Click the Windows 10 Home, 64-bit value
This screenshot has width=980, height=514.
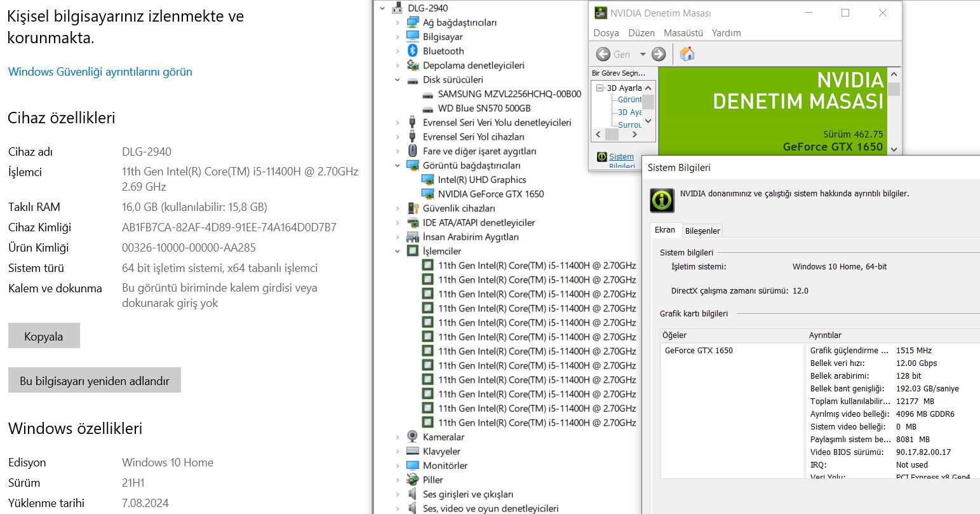point(840,267)
